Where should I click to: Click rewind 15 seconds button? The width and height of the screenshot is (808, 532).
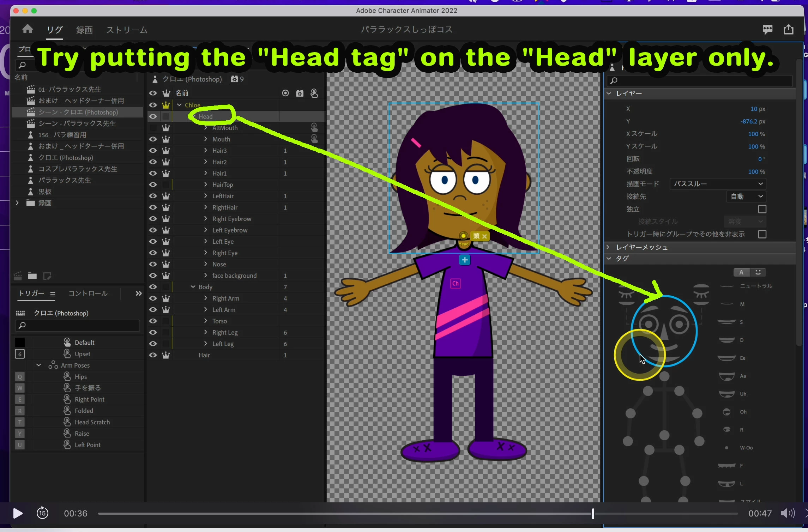[42, 513]
